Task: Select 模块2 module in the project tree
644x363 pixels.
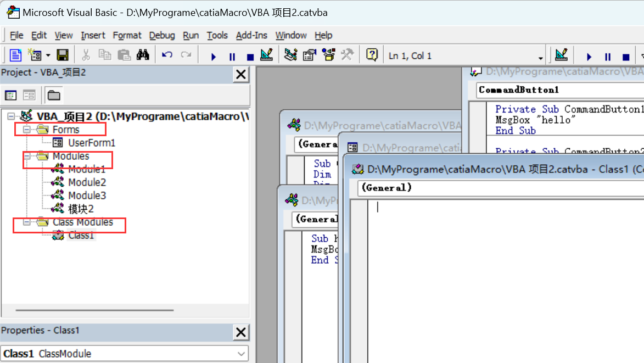Action: 81,209
